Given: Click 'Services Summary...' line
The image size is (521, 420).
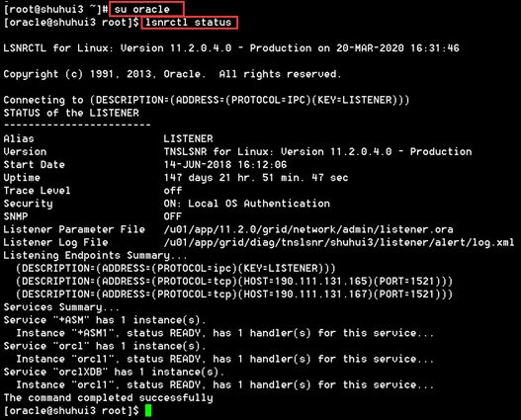Looking at the screenshot, I should [61, 307].
